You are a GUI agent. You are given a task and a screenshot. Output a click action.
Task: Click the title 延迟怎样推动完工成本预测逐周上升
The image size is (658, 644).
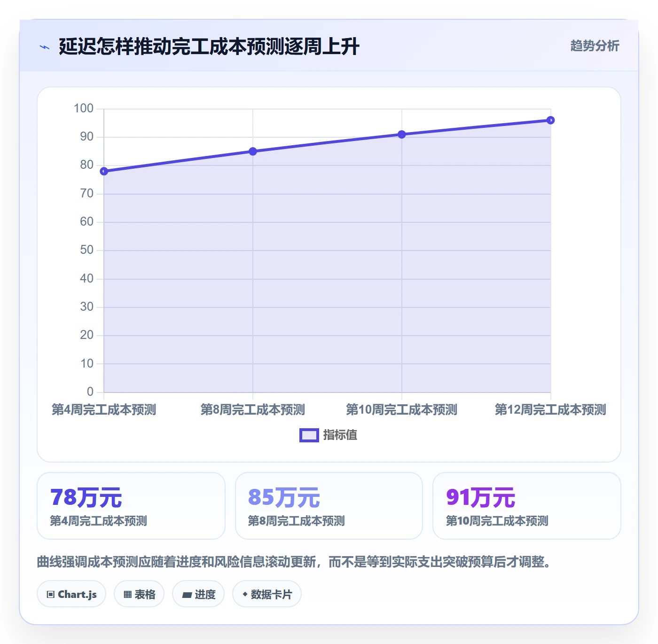click(209, 47)
